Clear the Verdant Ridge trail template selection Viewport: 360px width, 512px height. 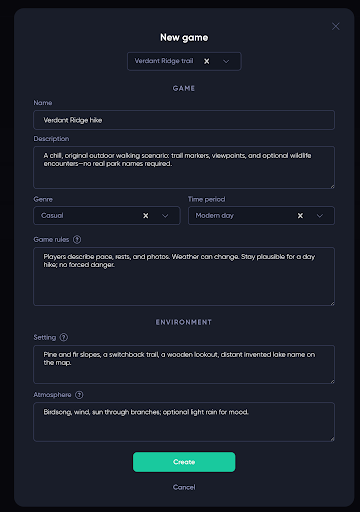pos(207,61)
